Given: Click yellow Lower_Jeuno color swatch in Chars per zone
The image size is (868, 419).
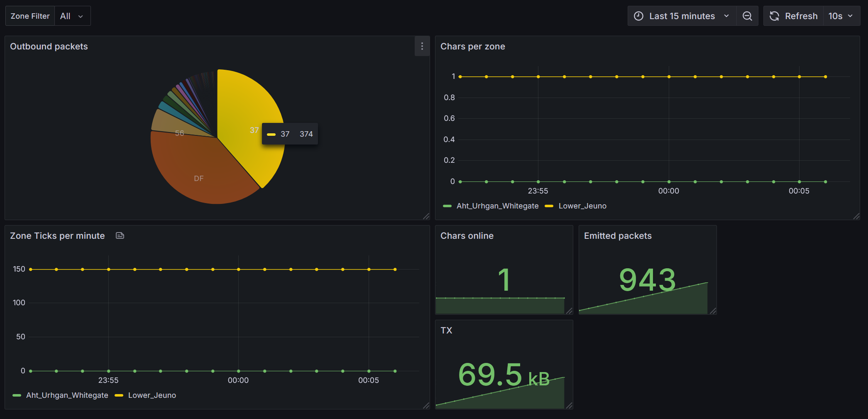Looking at the screenshot, I should coord(549,206).
